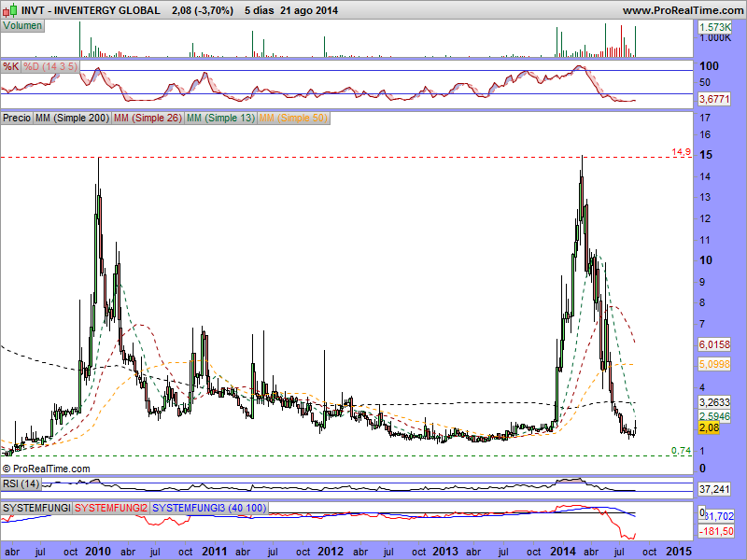This screenshot has height=560, width=747.
Task: Click the 2013 year label on time axis
Action: coord(445,552)
